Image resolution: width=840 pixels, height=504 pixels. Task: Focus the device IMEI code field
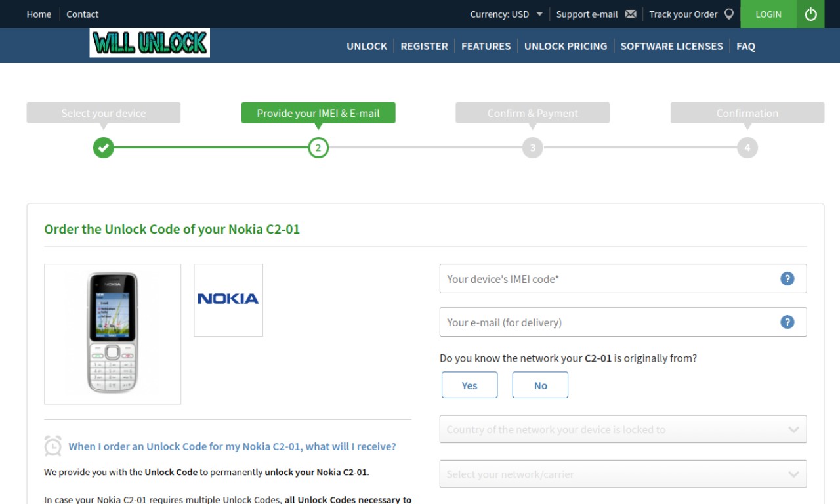click(623, 278)
